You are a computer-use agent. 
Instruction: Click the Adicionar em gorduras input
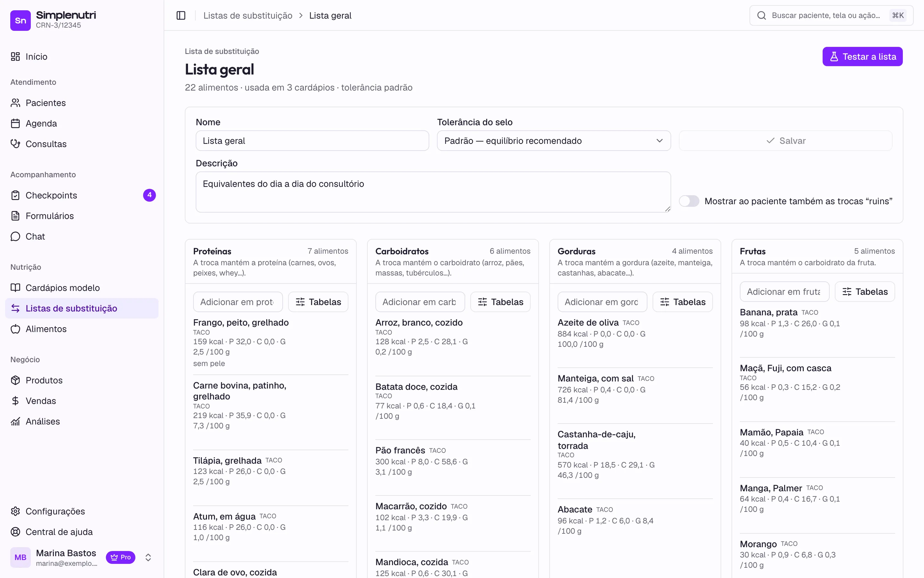(602, 302)
